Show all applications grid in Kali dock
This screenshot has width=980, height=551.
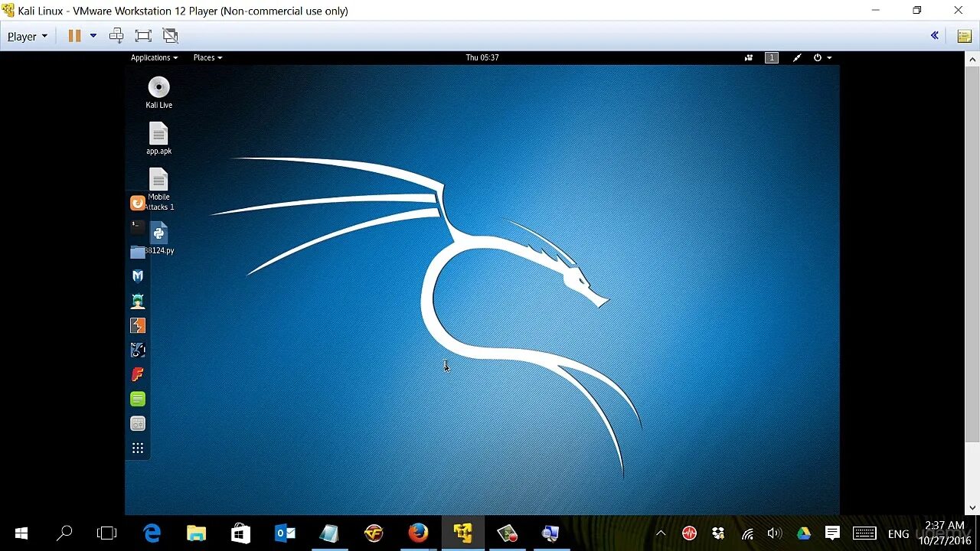138,448
